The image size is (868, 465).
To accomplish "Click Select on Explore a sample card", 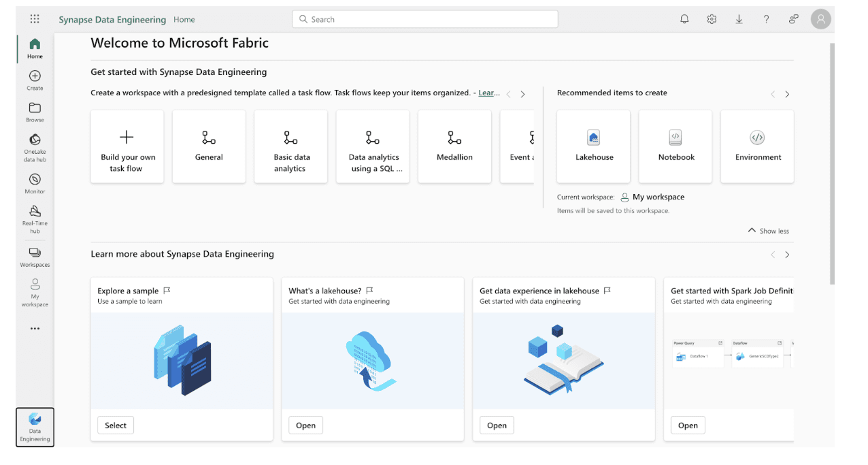I will 116,426.
